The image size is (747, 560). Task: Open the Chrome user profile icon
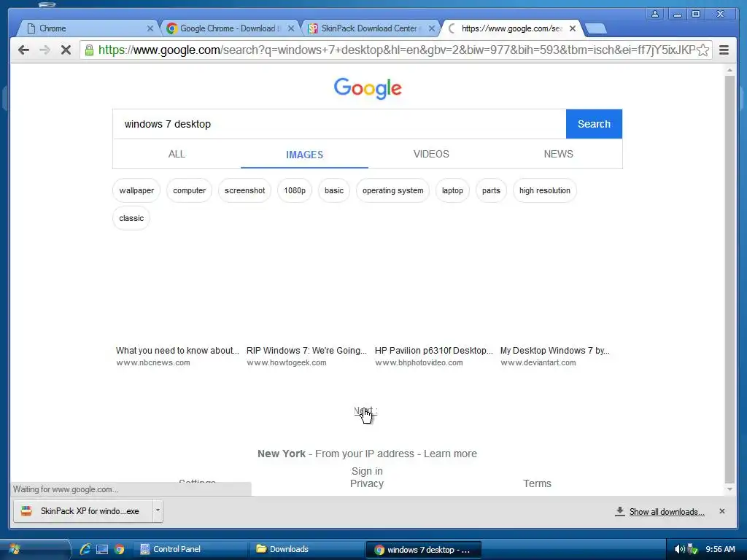pos(655,14)
